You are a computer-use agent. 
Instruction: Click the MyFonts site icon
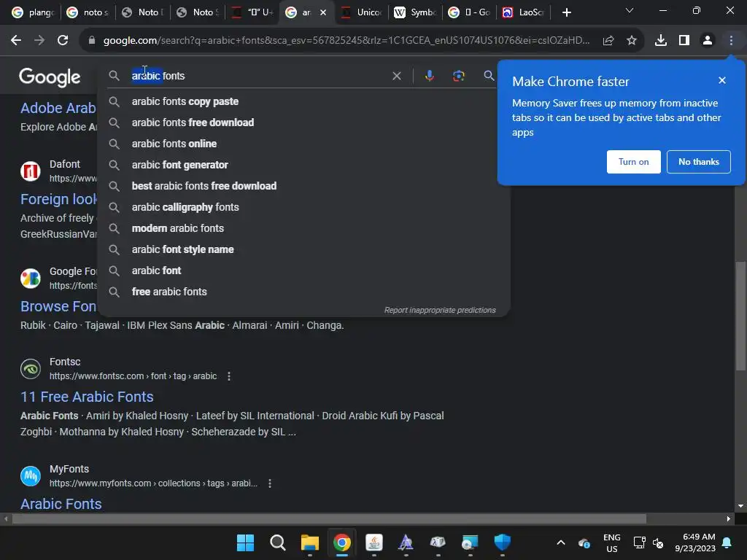31,476
